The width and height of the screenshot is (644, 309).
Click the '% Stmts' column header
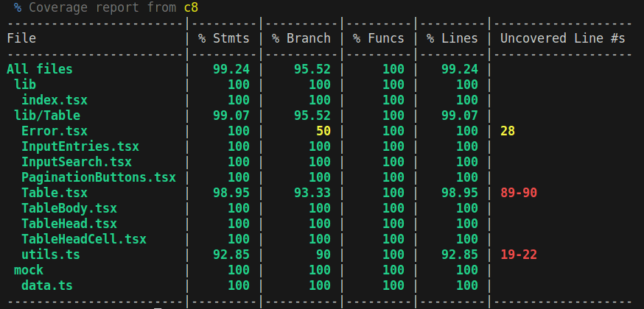(x=223, y=38)
